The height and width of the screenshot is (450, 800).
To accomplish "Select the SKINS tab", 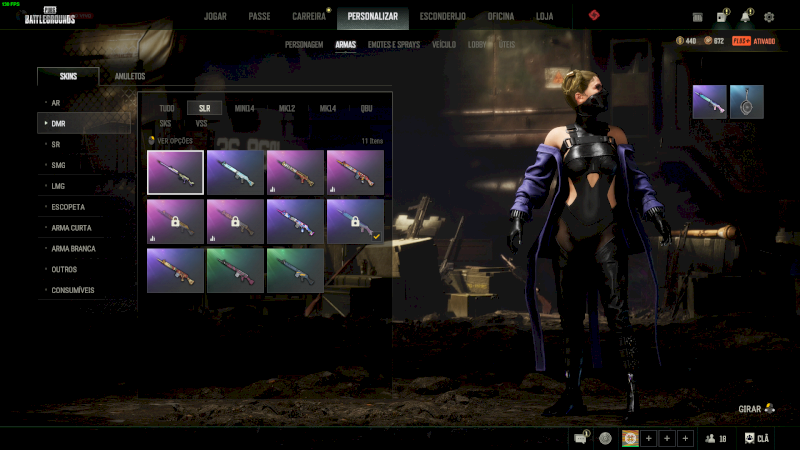I will click(68, 77).
